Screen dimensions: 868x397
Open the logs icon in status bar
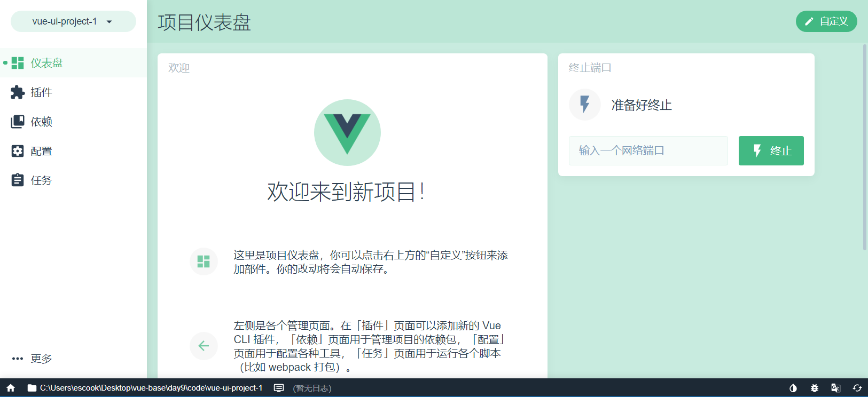pos(279,388)
